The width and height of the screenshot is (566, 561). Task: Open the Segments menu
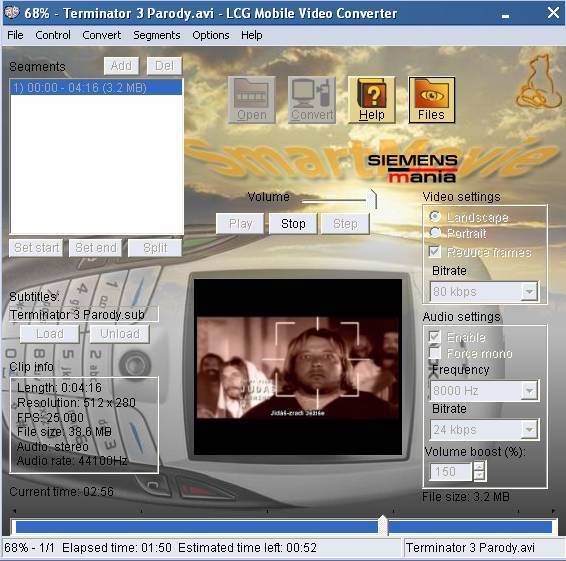pos(157,35)
